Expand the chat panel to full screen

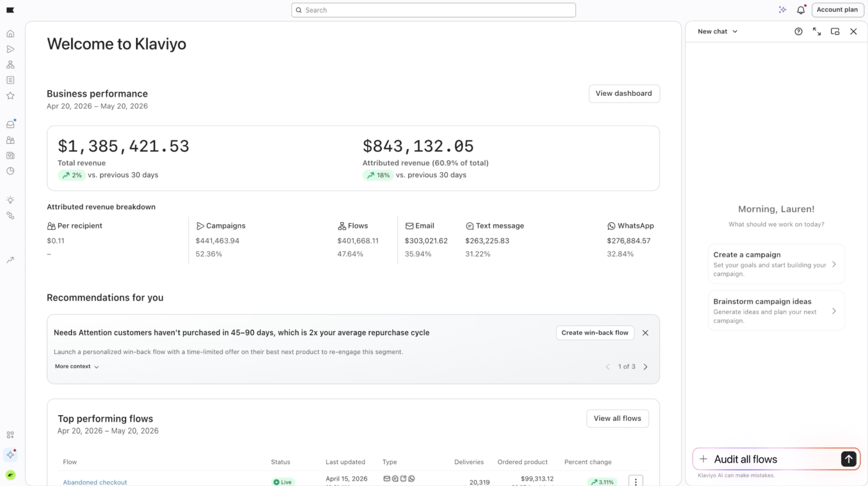tap(817, 31)
